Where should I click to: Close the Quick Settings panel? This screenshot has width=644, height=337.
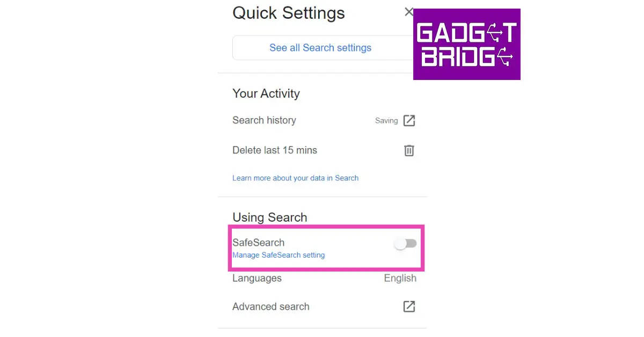(x=409, y=12)
